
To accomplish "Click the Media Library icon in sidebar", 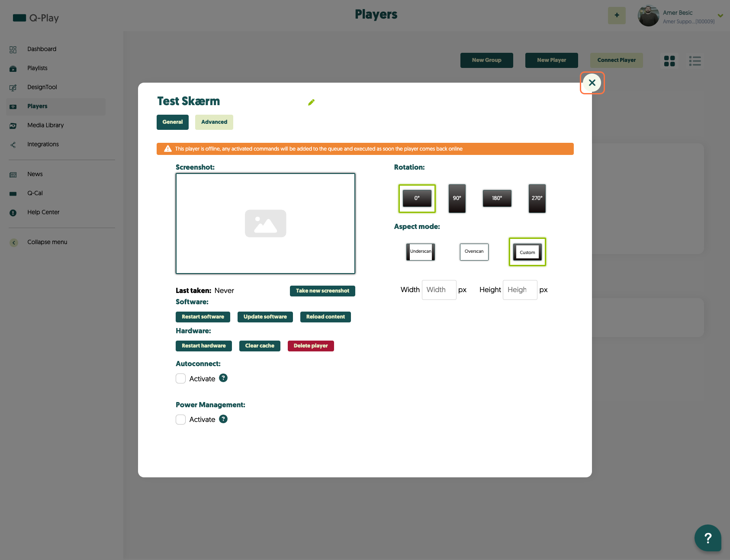I will tap(13, 126).
